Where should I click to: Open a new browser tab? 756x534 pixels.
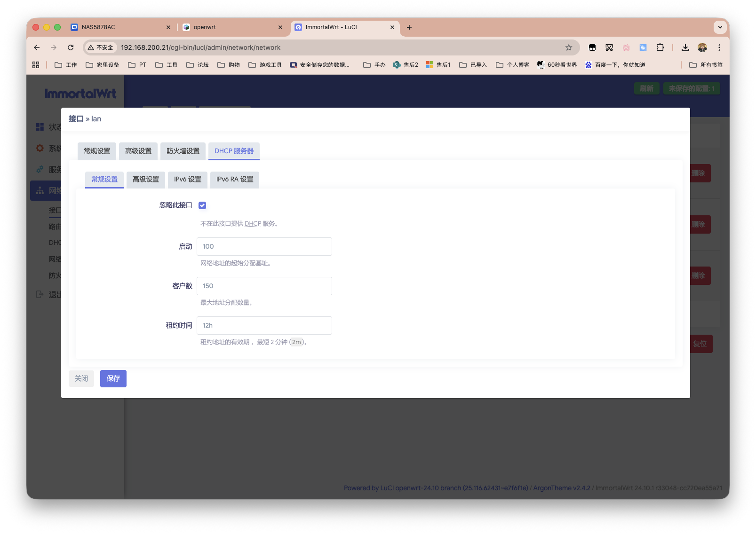(409, 27)
